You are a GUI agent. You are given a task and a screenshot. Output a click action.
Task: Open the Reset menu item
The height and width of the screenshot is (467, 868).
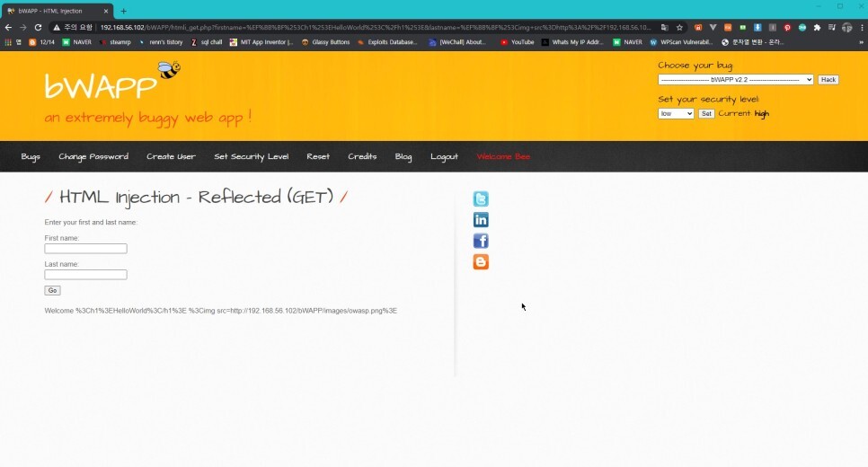318,156
